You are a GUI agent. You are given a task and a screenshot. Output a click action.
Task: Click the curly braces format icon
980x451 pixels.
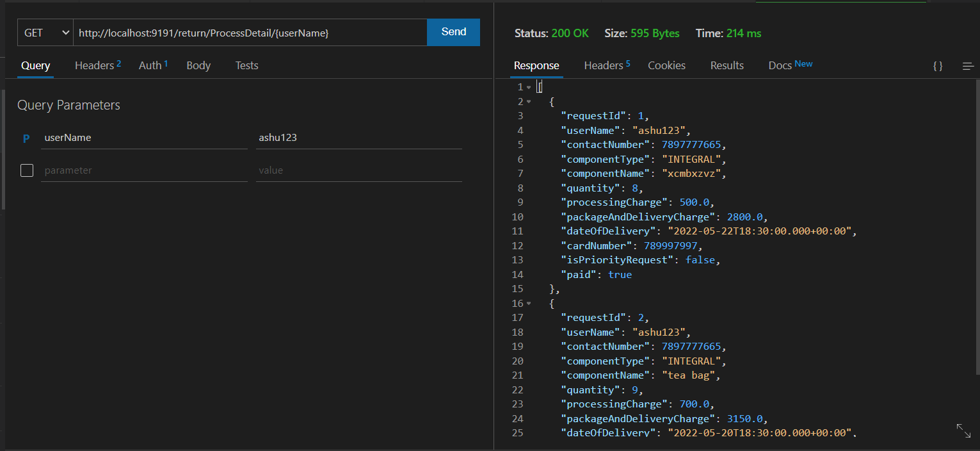938,66
